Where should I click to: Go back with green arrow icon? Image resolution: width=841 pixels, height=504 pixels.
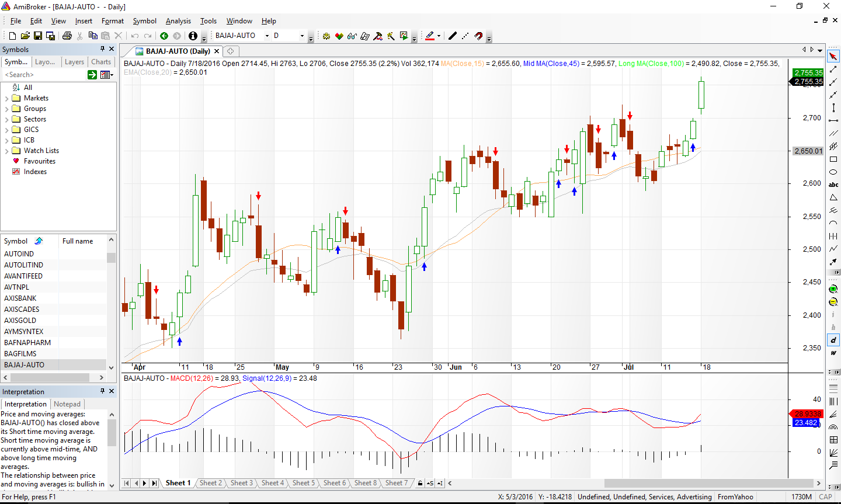(164, 36)
